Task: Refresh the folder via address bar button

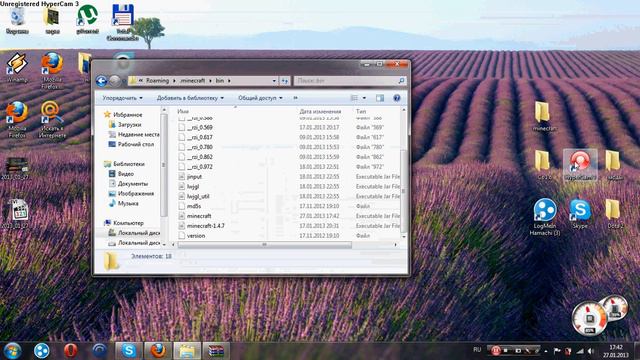Action: pos(284,81)
